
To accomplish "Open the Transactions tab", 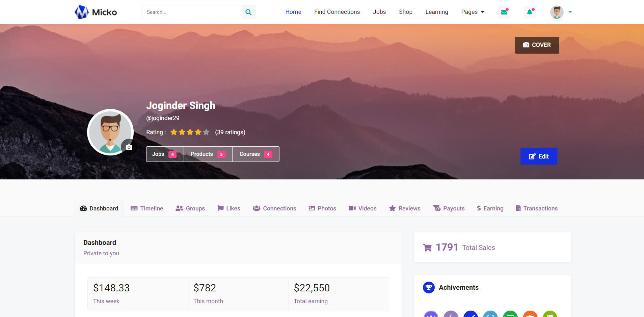I will (537, 208).
